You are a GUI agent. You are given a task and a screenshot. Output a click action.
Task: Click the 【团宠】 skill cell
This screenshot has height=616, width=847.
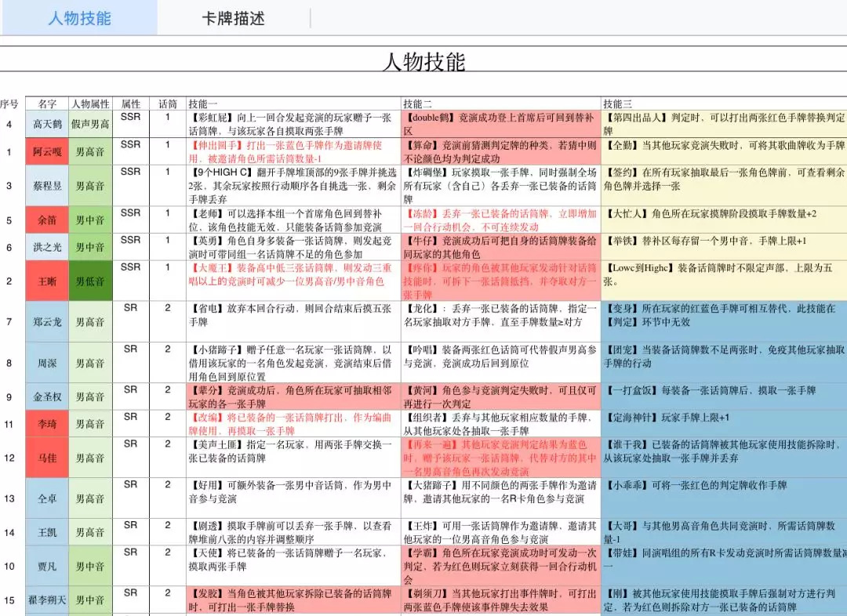[x=724, y=363]
